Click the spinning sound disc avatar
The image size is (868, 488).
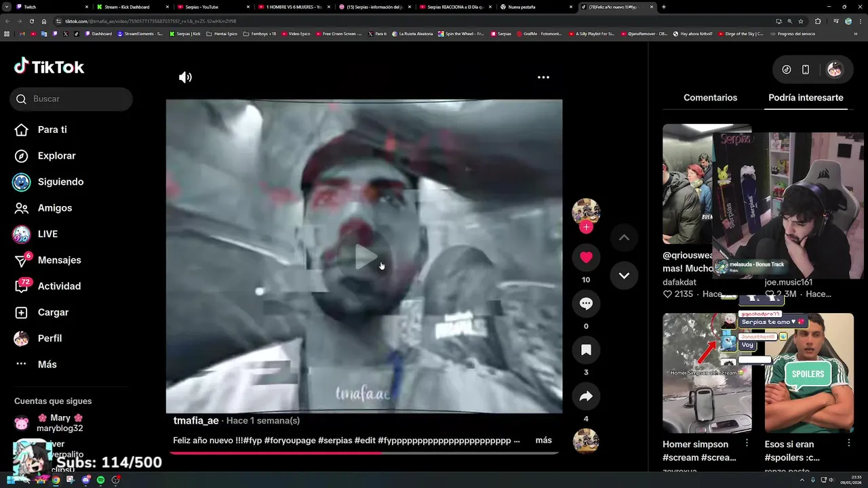point(586,441)
